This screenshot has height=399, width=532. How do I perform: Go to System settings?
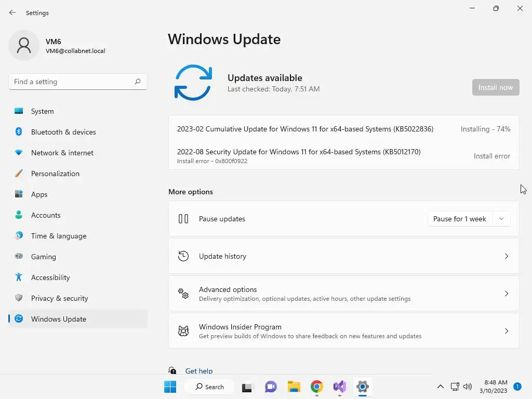tap(78, 111)
